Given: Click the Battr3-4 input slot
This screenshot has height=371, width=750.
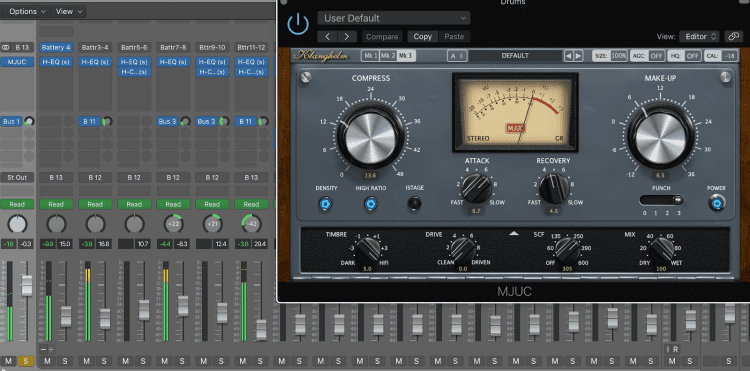Looking at the screenshot, I should tap(95, 47).
